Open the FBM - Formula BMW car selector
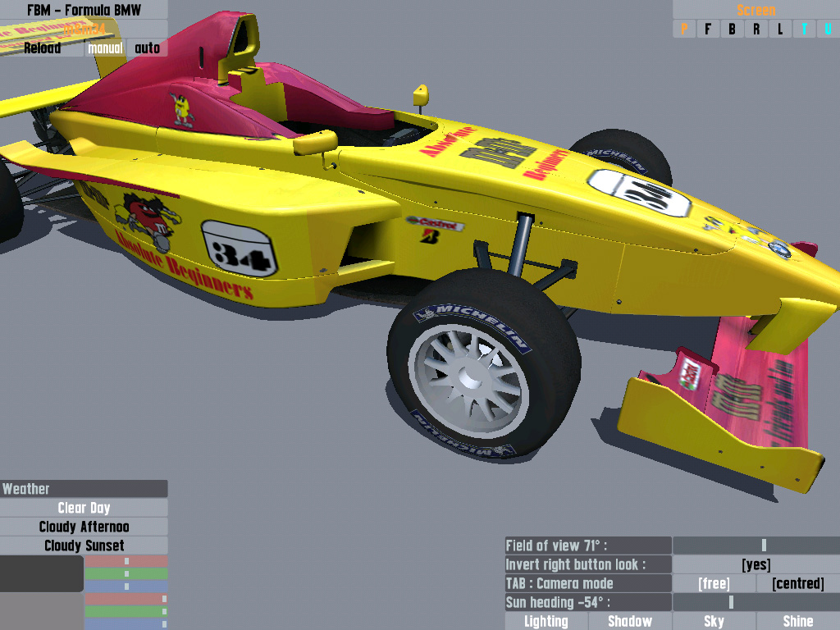This screenshot has width=840, height=630. (x=84, y=10)
